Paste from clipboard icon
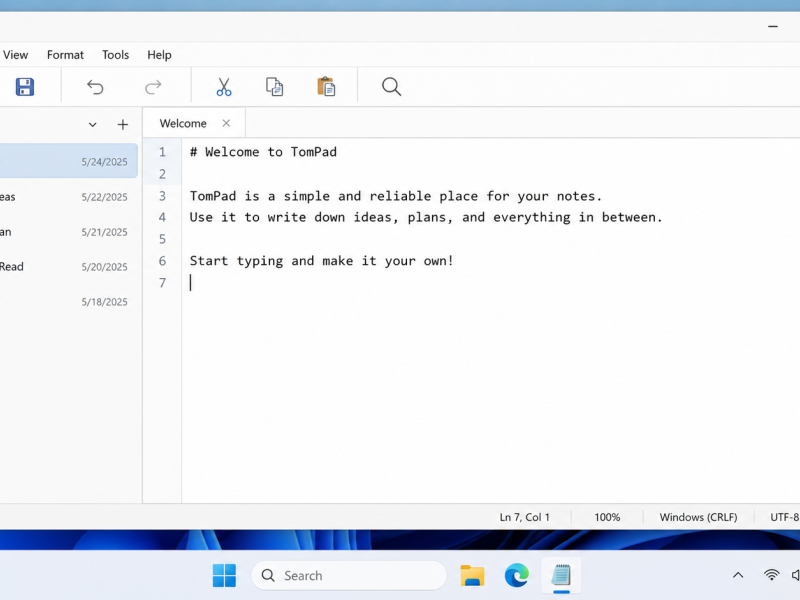800x600 pixels. coord(326,87)
